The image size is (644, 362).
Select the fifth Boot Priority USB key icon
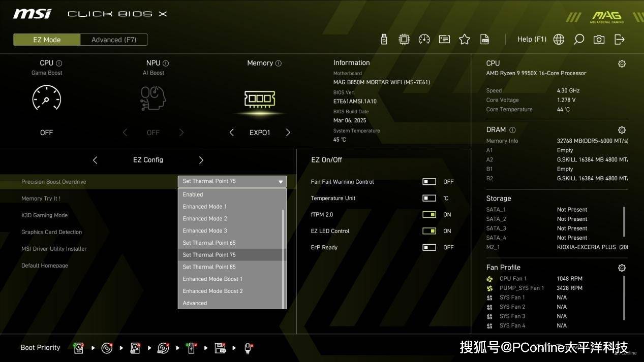(x=191, y=348)
